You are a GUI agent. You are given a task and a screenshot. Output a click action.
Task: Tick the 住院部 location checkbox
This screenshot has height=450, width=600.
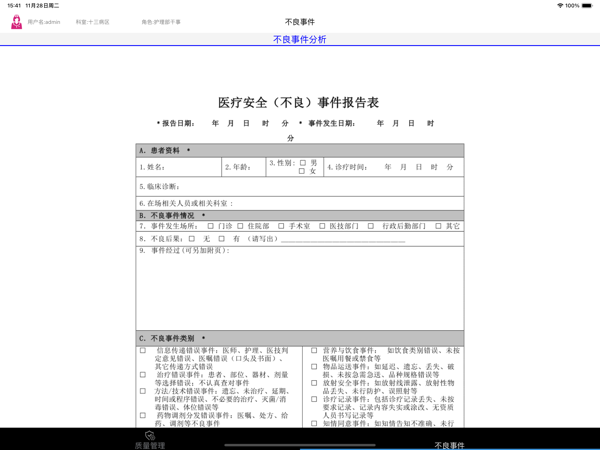point(240,226)
